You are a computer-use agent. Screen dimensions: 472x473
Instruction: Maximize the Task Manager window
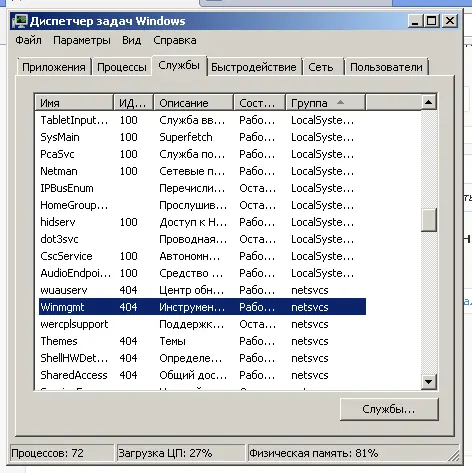point(432,21)
